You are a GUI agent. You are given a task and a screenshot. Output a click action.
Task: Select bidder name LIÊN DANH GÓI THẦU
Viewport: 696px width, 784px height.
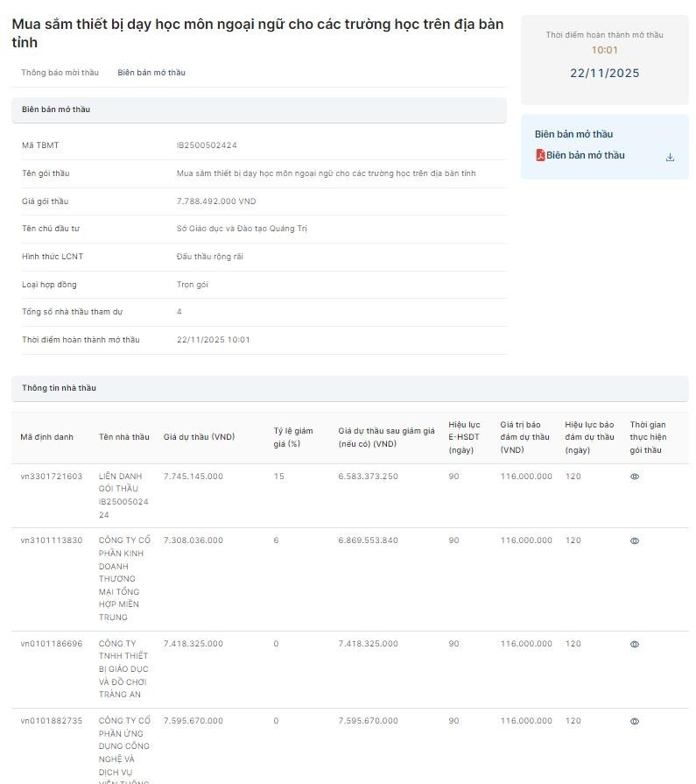(x=123, y=496)
